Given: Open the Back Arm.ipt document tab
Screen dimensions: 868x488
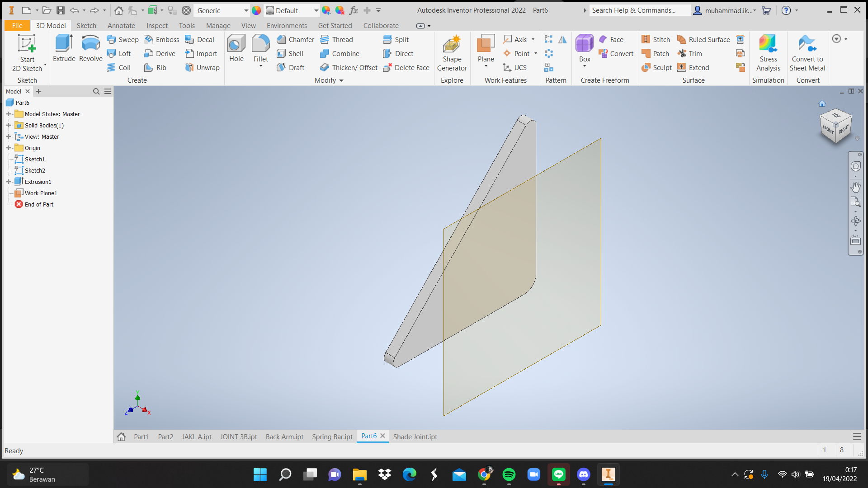Looking at the screenshot, I should pos(284,437).
